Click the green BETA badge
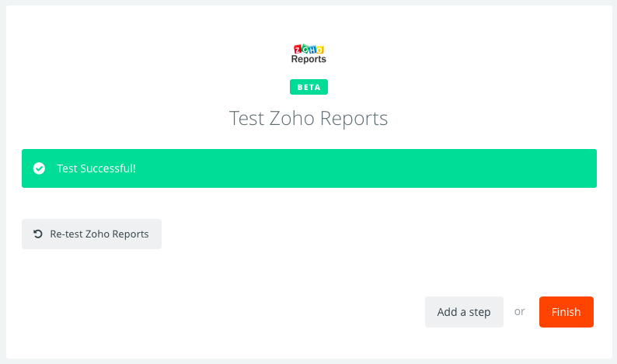The image size is (617, 364). click(308, 87)
